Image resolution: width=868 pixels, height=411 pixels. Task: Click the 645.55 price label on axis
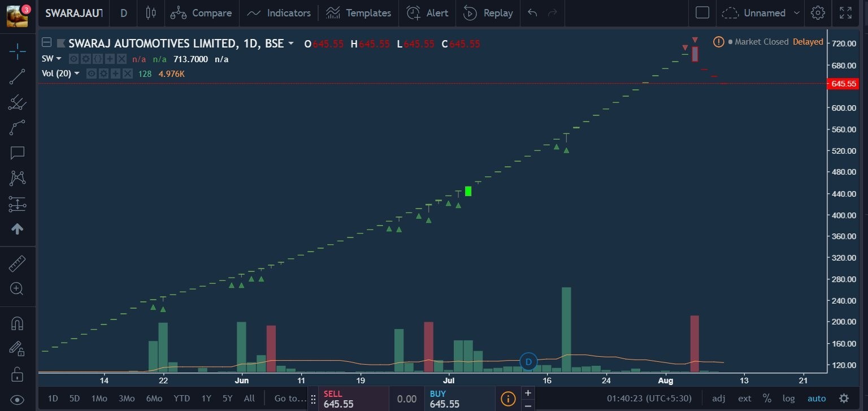point(843,84)
